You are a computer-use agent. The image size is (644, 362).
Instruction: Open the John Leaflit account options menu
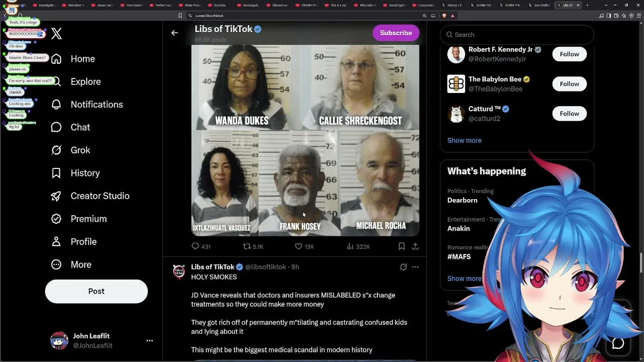(149, 341)
